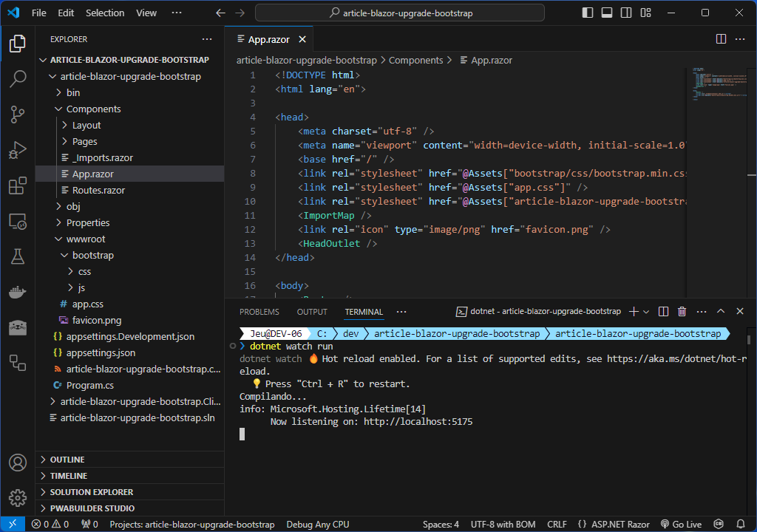Click Go Live in the status bar
Screen dimensions: 757x532
(681, 525)
